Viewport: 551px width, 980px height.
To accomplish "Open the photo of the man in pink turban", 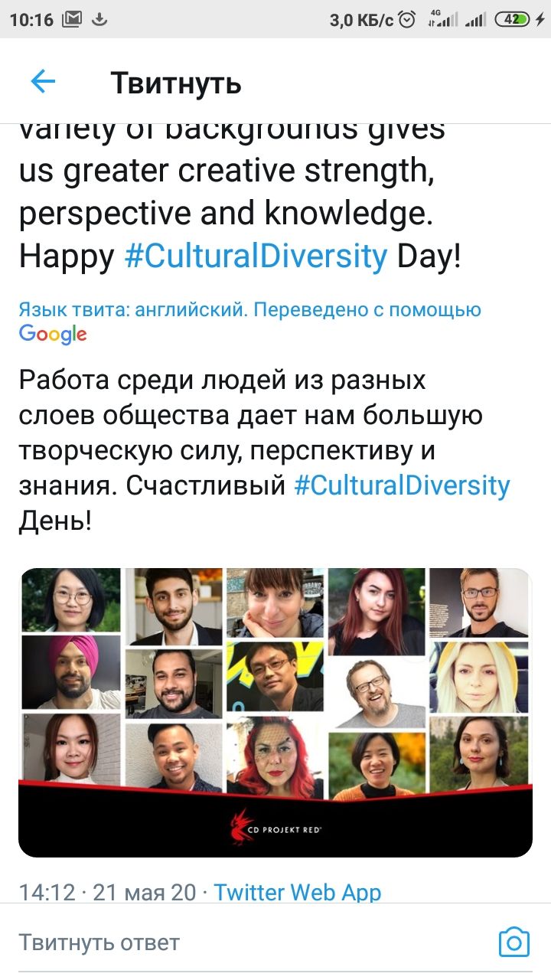I will click(x=71, y=672).
